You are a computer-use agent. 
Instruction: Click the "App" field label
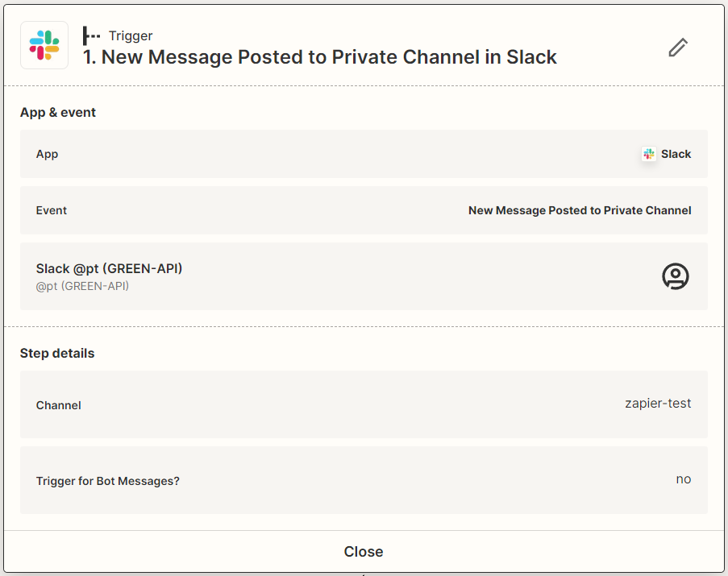[x=47, y=154]
